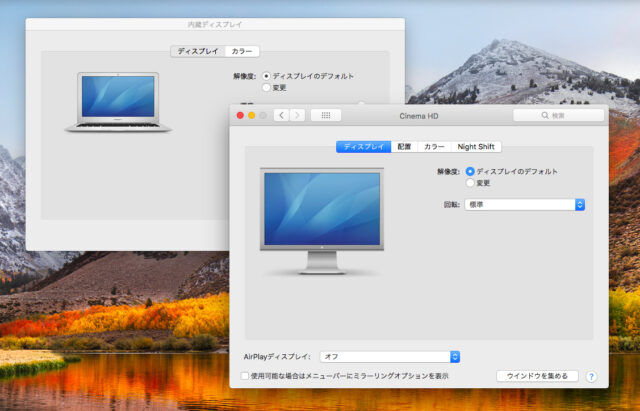Screen dimensions: 640x411
Task: Click the magnifier icon in the search field
Action: pyautogui.click(x=545, y=116)
